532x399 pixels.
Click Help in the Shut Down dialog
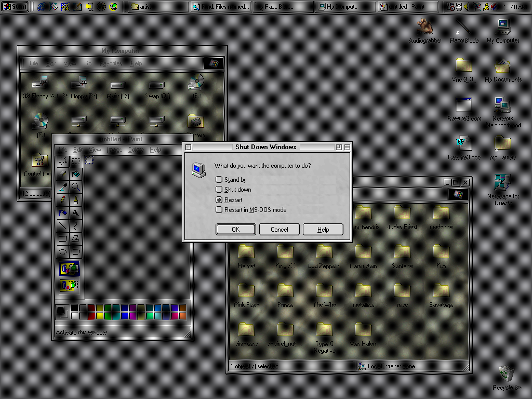[323, 229]
